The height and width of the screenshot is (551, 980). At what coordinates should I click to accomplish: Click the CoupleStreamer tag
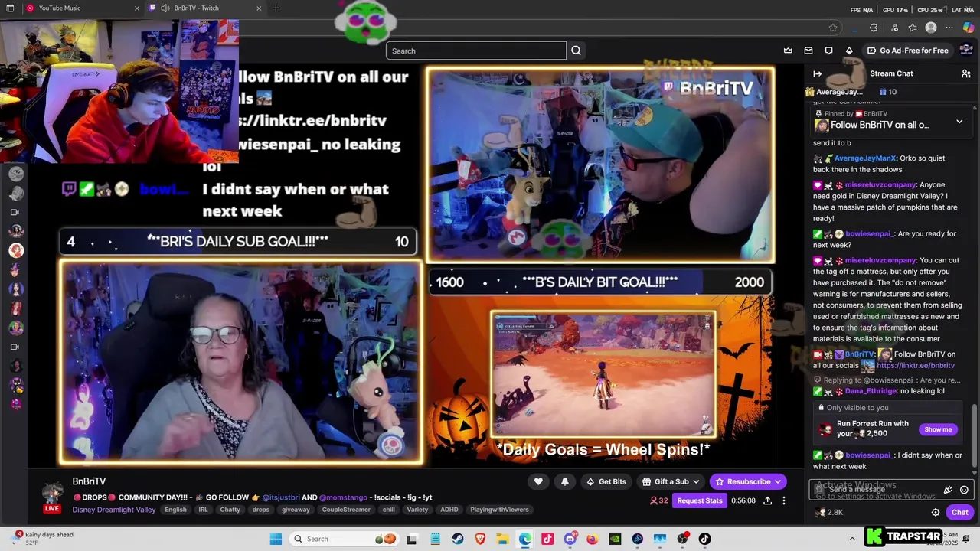[x=346, y=510]
